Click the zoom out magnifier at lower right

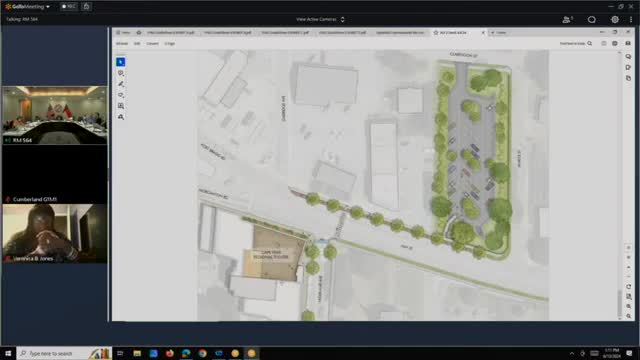tap(629, 316)
